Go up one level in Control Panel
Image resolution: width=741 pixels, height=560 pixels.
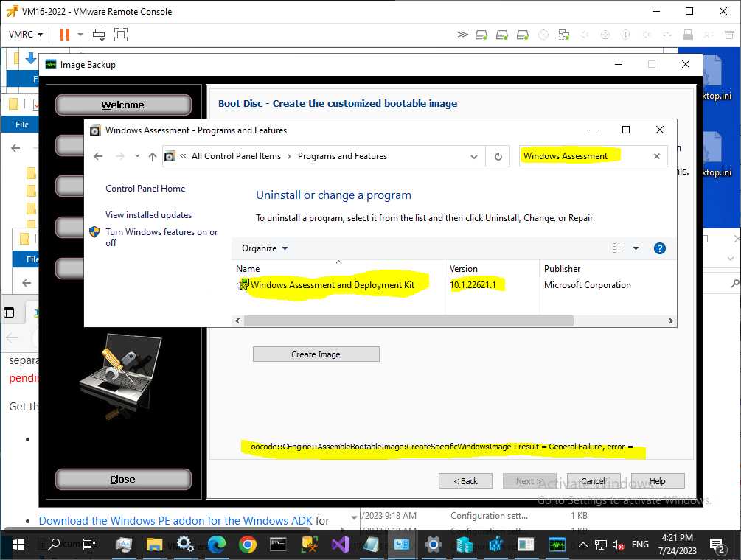pyautogui.click(x=152, y=156)
